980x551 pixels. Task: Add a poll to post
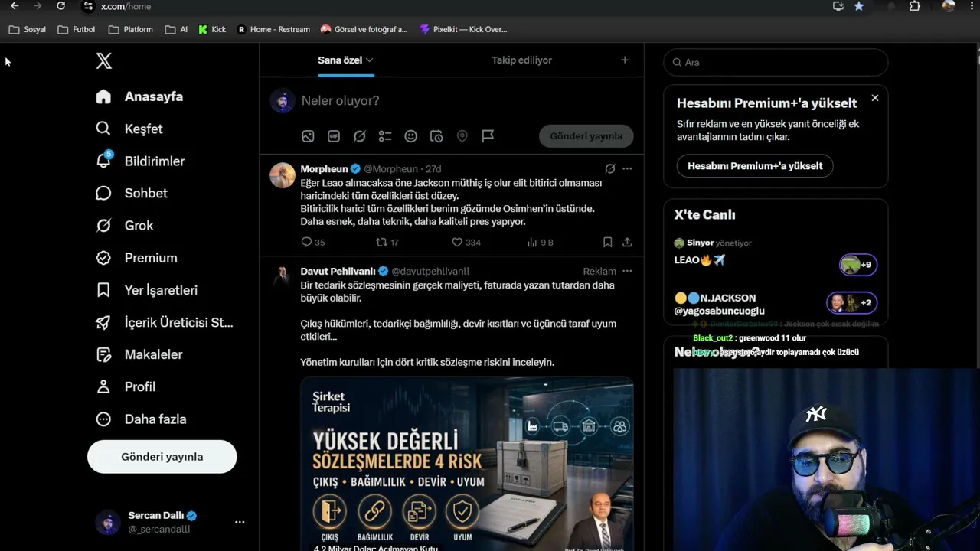pos(385,136)
